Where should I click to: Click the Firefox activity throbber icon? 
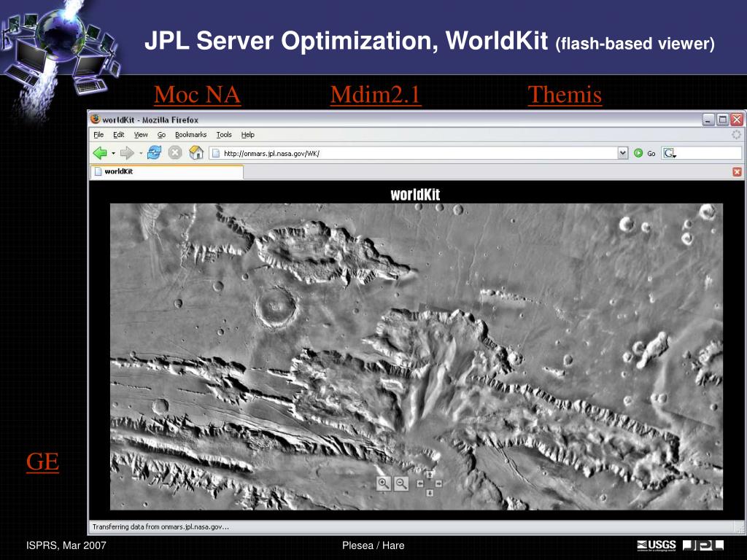pos(736,135)
